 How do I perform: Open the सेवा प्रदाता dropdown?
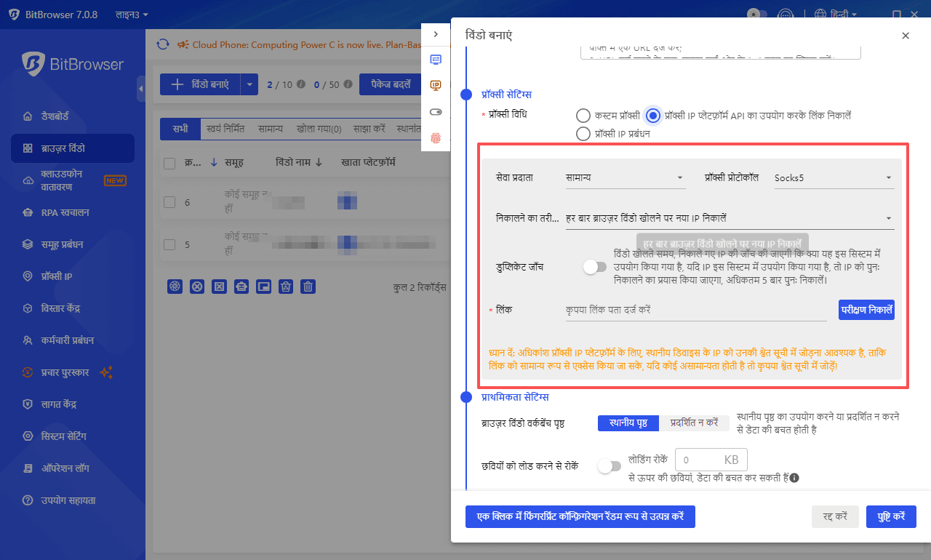pyautogui.click(x=625, y=177)
